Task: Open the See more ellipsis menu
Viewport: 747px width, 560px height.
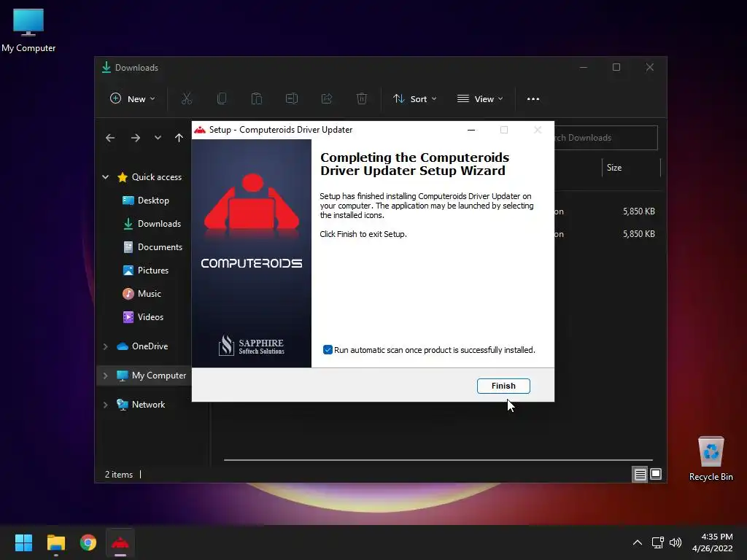Action: pos(533,98)
